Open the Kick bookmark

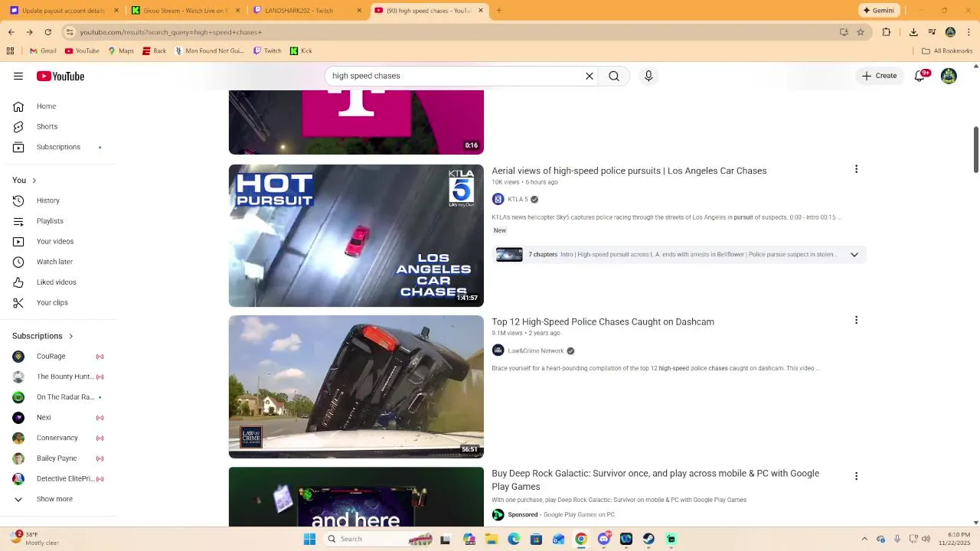301,51
